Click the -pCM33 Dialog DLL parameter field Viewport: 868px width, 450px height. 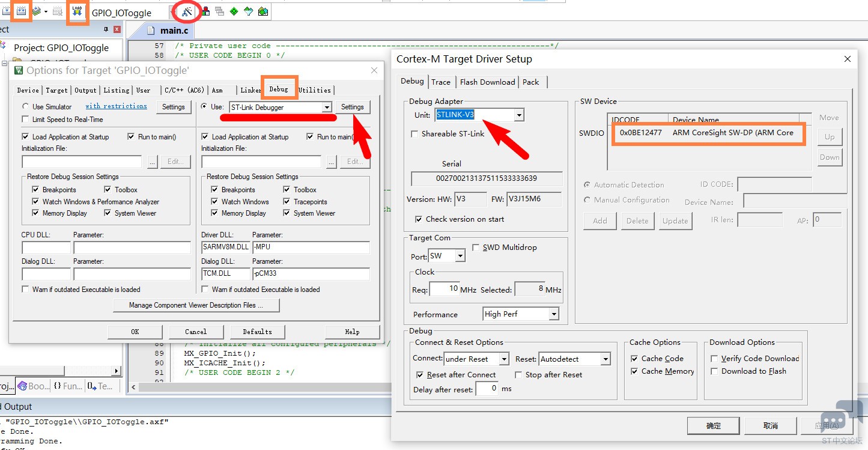click(311, 274)
